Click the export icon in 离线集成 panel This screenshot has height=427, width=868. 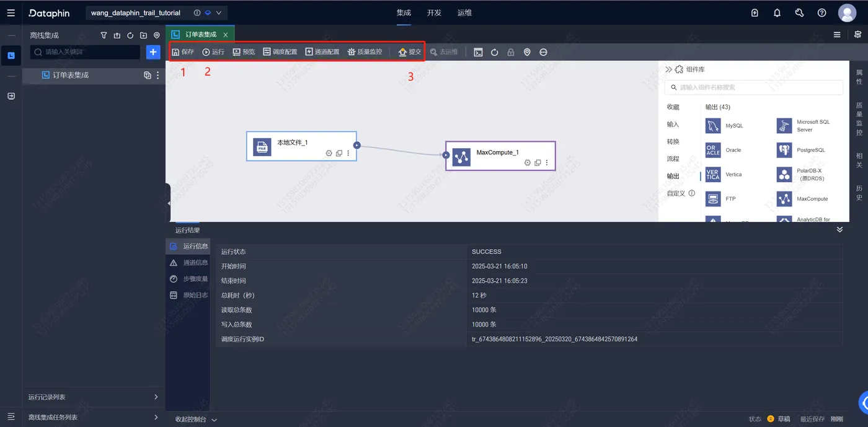tap(117, 35)
